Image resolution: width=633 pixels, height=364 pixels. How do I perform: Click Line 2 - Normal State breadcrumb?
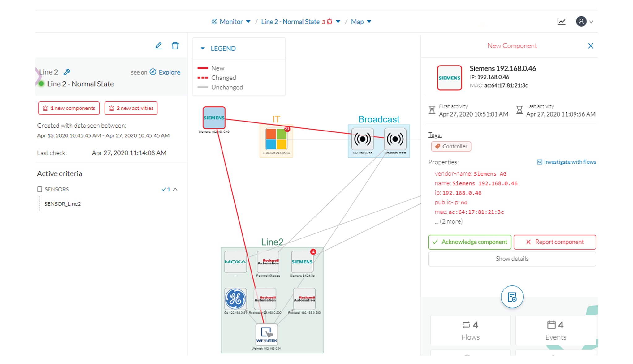(x=290, y=22)
